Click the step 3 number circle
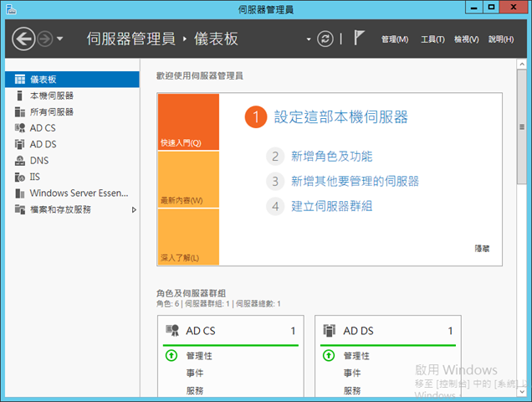Image resolution: width=532 pixels, height=402 pixels. point(275,181)
